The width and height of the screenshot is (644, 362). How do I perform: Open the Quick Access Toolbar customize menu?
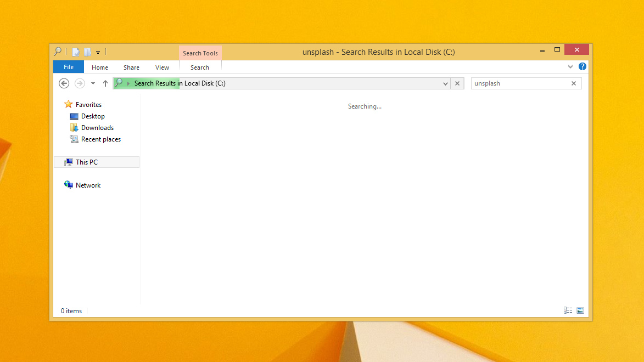pos(98,52)
